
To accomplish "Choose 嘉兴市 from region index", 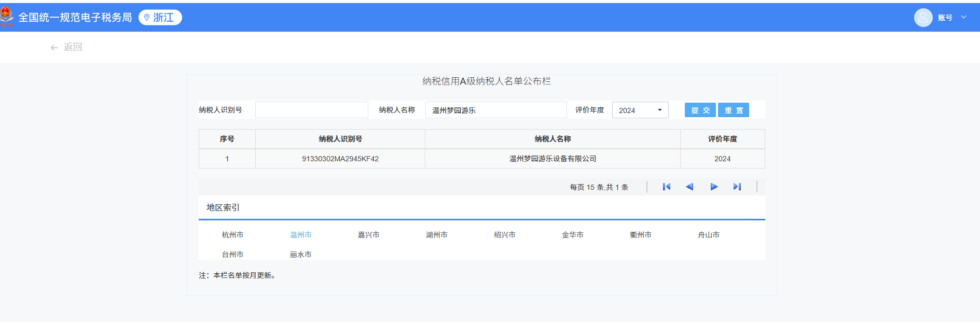I will [368, 235].
